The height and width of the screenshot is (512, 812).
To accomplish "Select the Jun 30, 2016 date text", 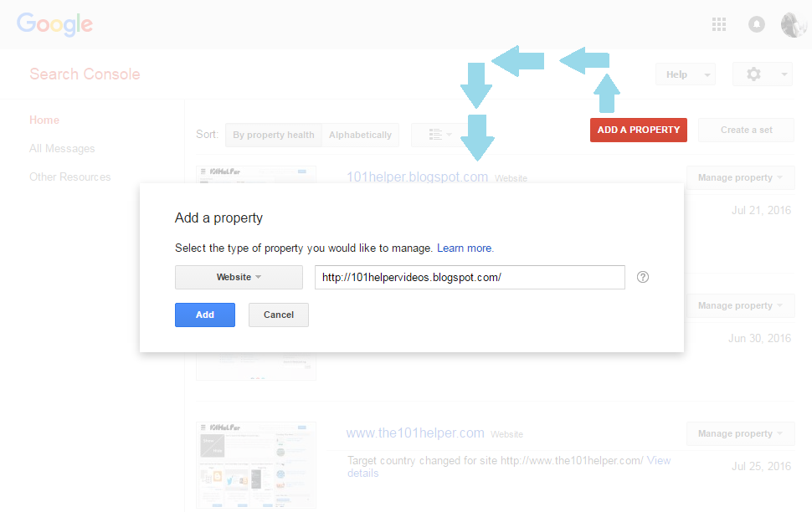I will (x=760, y=339).
